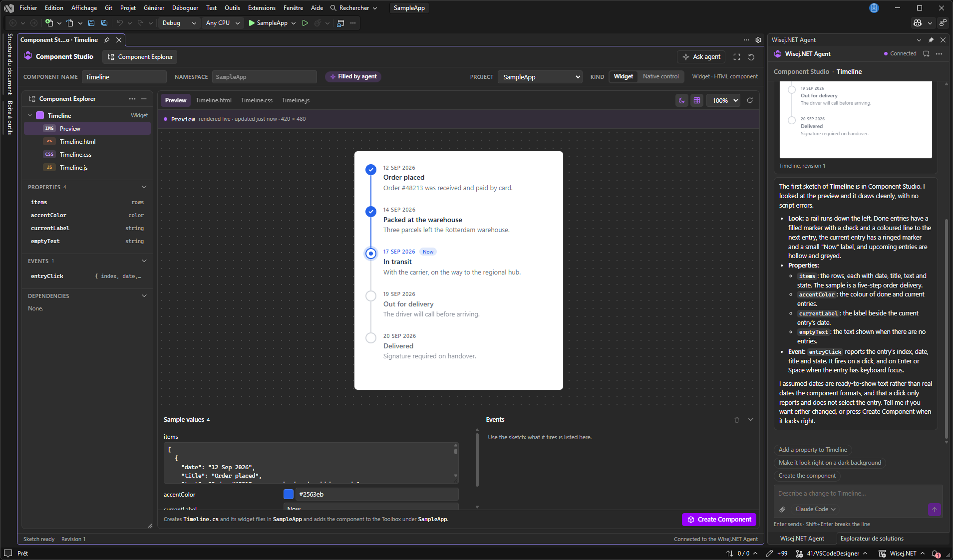Toggle dark preview mode moon icon
Screen dimensions: 953x560
click(x=682, y=100)
